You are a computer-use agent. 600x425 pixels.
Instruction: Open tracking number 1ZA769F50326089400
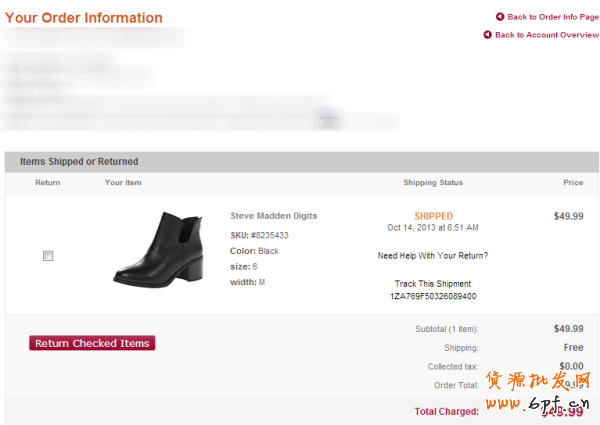(433, 296)
